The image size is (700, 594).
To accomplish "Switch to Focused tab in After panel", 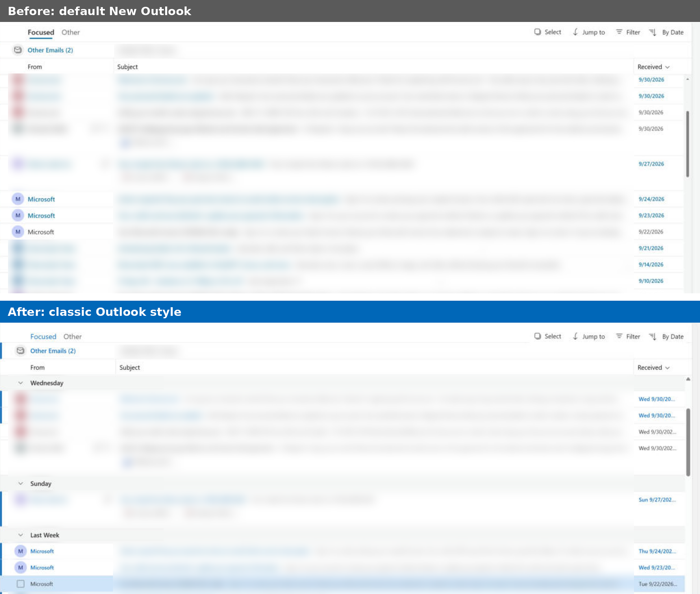I will click(x=43, y=336).
